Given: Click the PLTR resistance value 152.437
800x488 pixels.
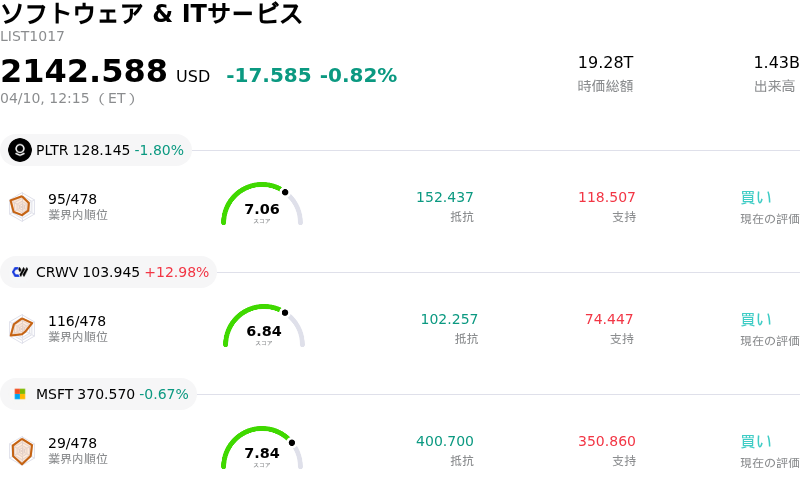Looking at the screenshot, I should point(445,197).
